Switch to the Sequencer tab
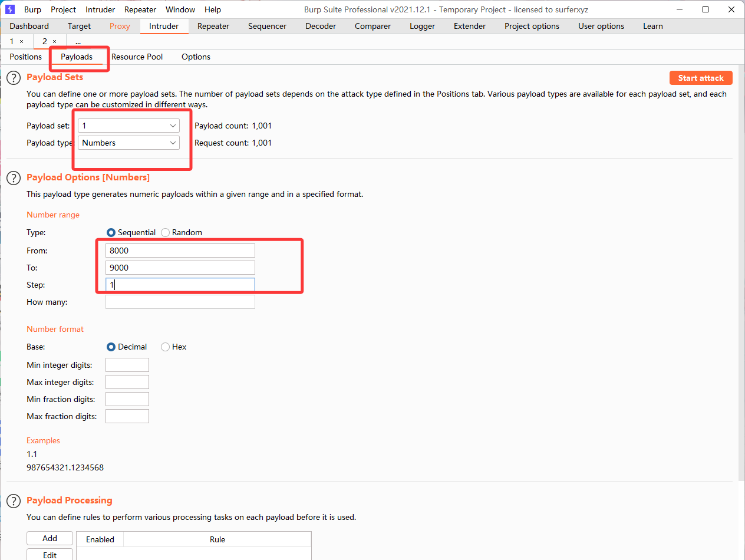Viewport: 745px width, 560px height. [267, 26]
